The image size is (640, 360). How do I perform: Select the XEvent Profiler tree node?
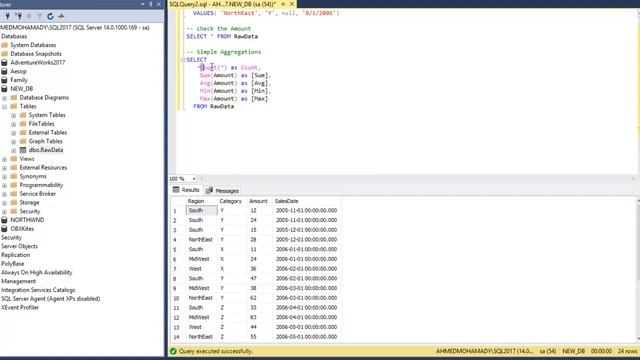[x=20, y=307]
